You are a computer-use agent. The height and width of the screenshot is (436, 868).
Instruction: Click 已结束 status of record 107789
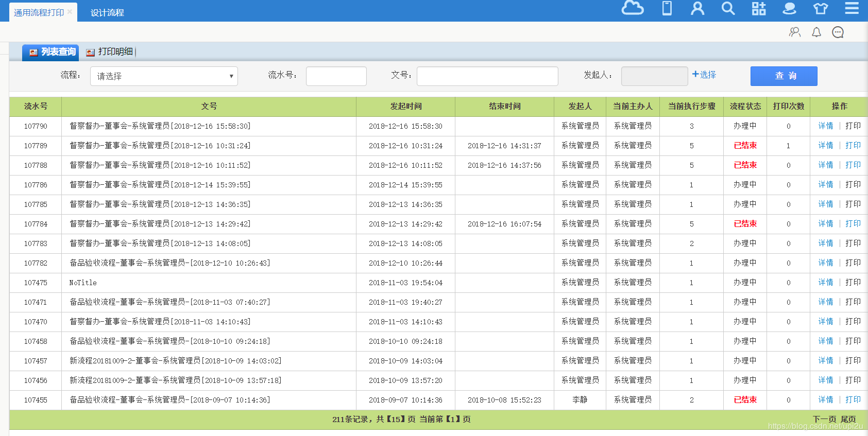coord(745,146)
